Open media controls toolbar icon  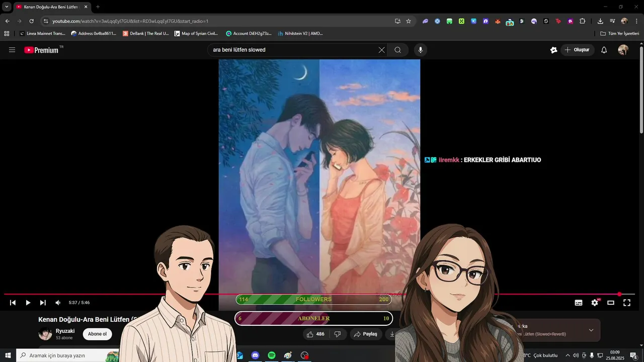coord(612,21)
